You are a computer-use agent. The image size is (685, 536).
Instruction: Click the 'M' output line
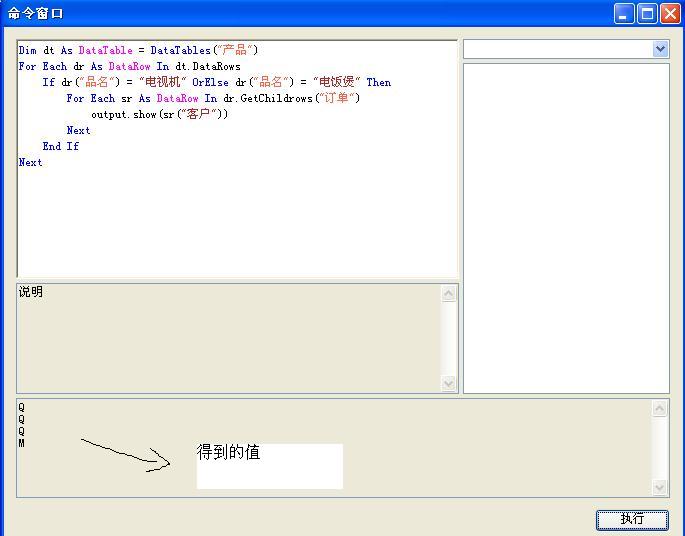coord(21,443)
